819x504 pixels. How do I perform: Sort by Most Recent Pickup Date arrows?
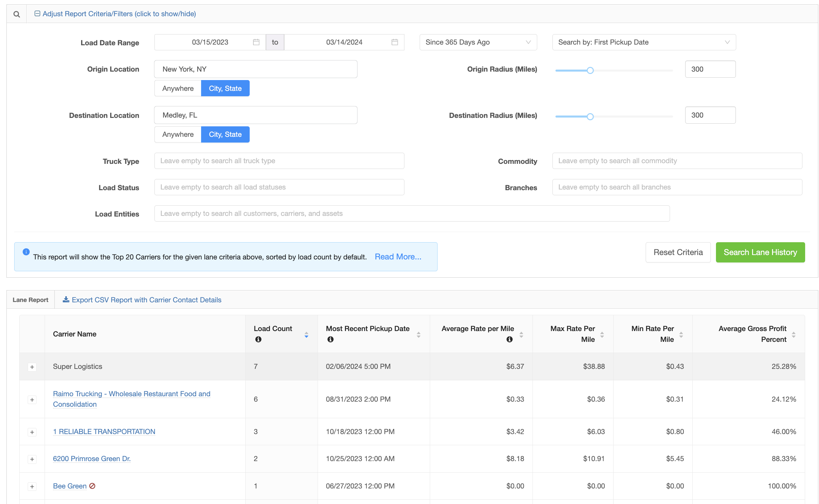click(x=419, y=334)
